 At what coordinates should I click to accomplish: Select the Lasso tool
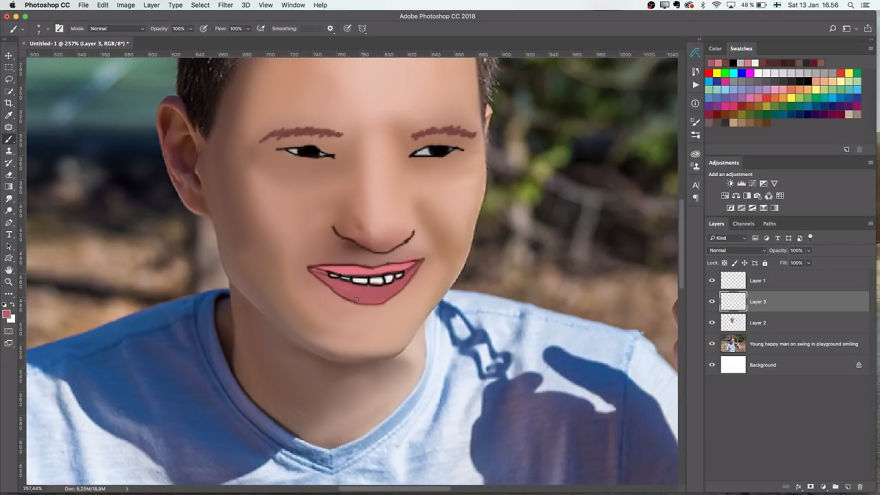tap(9, 79)
